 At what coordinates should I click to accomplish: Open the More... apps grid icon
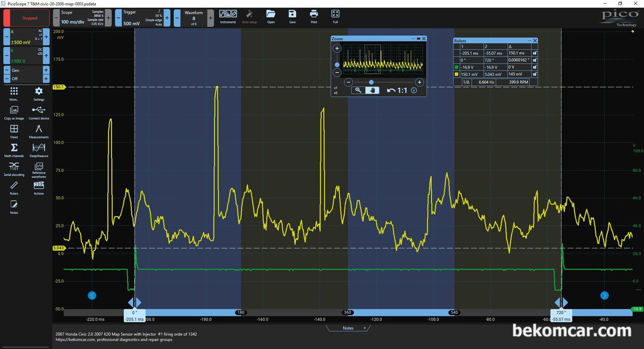(x=14, y=91)
